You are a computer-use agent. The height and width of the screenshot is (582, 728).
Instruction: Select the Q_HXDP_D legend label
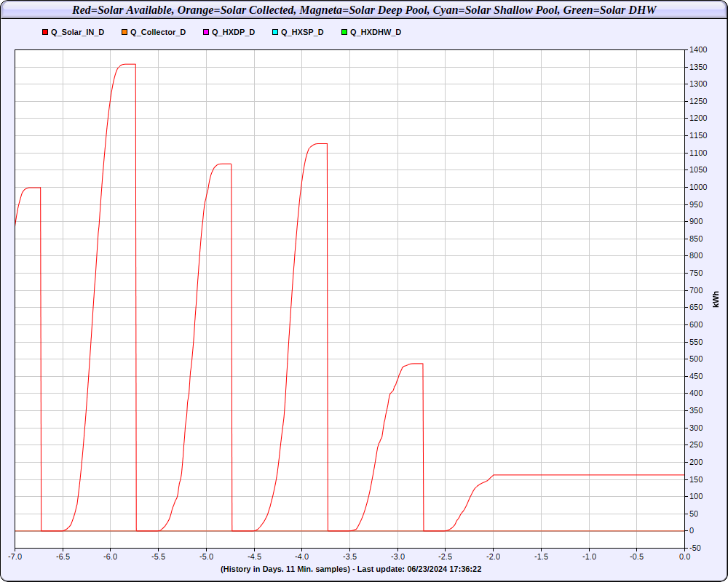[234, 32]
